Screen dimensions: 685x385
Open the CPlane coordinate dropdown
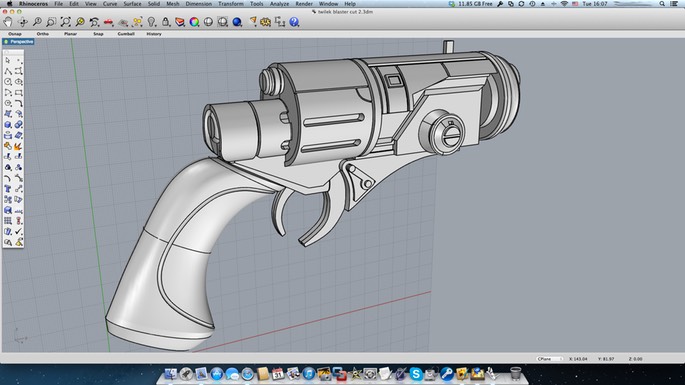[x=550, y=359]
